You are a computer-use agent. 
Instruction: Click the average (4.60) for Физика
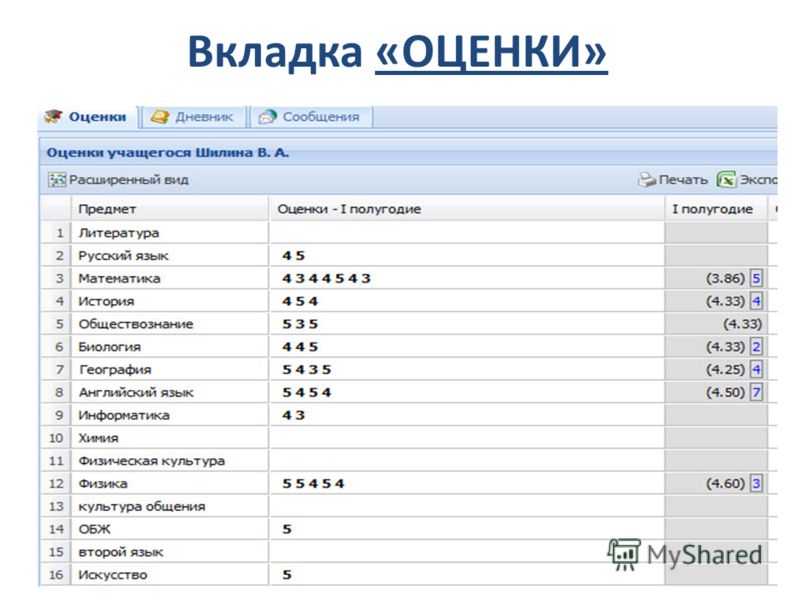[726, 483]
